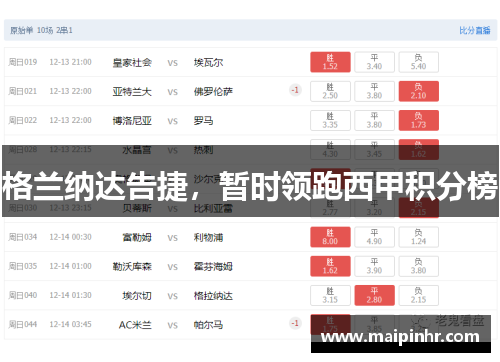Select 负 2.15 for 埃尔切 vs 格拉纳达
Image resolution: width=500 pixels, height=362 pixels.
(419, 295)
